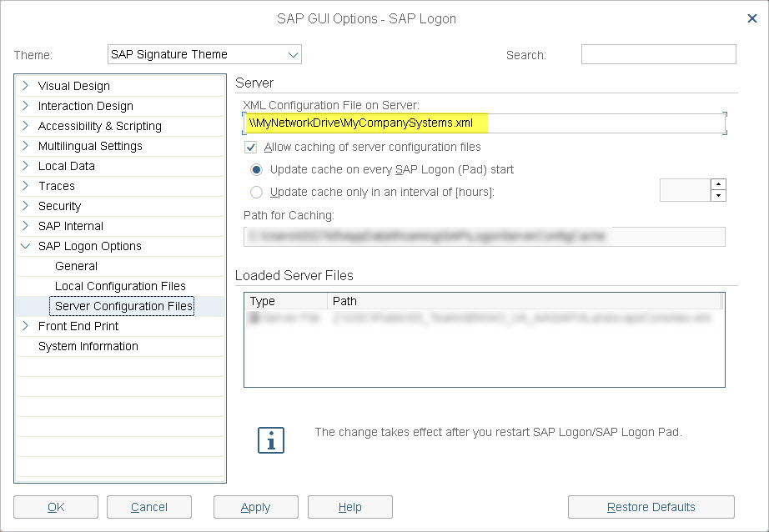This screenshot has width=769, height=532.
Task: Expand the Interaction Design node
Action: click(x=26, y=106)
